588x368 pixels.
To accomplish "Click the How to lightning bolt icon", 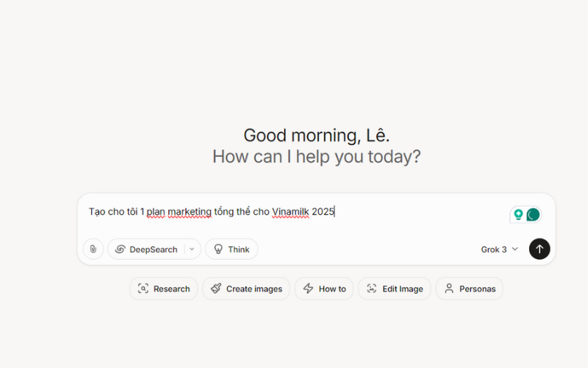I will coord(308,289).
